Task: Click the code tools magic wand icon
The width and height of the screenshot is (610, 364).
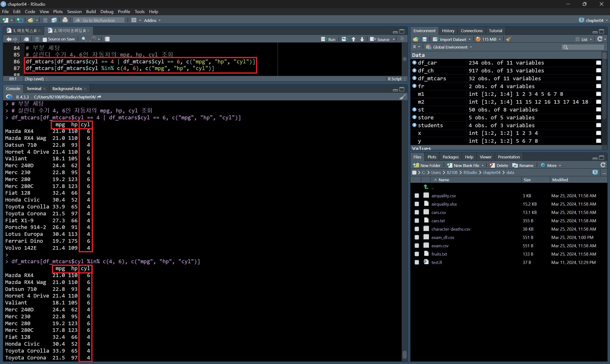Action: click(93, 39)
